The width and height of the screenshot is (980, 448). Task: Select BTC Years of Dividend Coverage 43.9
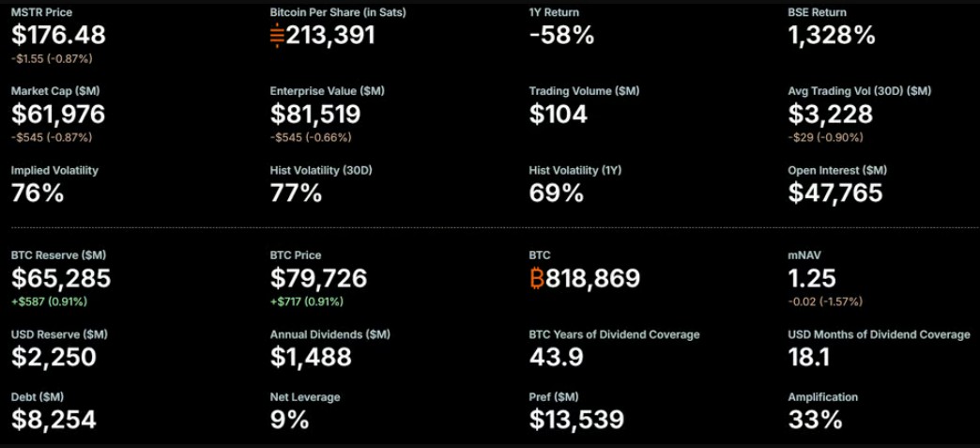(x=557, y=357)
